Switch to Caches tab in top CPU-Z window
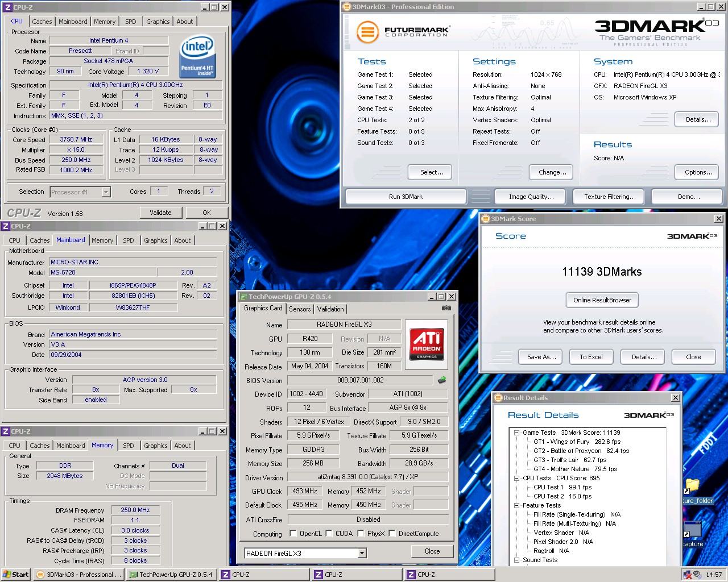This screenshot has height=582, width=728. click(42, 22)
